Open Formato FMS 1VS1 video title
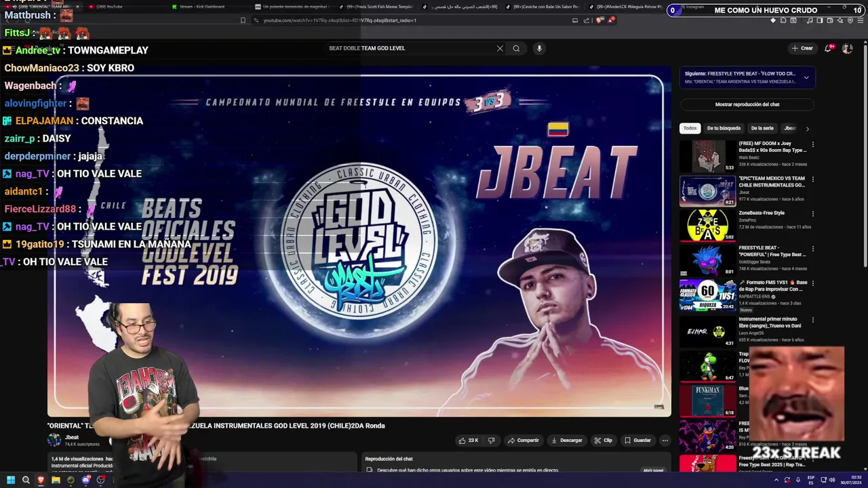Image resolution: width=868 pixels, height=488 pixels. pos(772,285)
